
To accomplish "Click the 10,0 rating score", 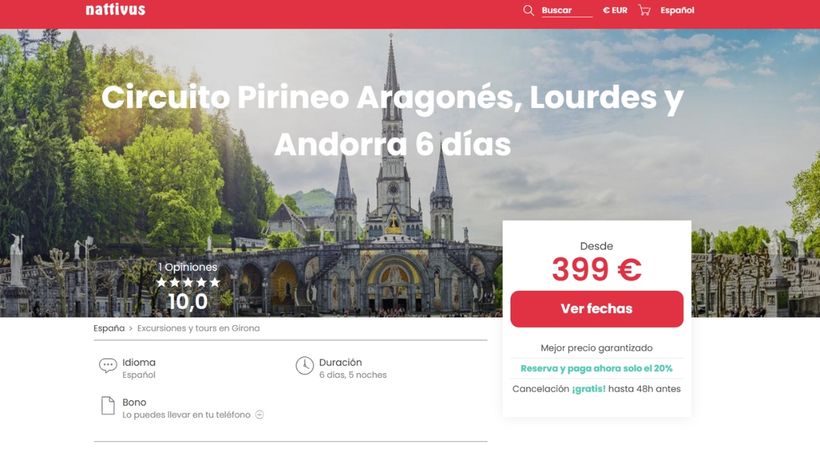I will click(x=188, y=302).
